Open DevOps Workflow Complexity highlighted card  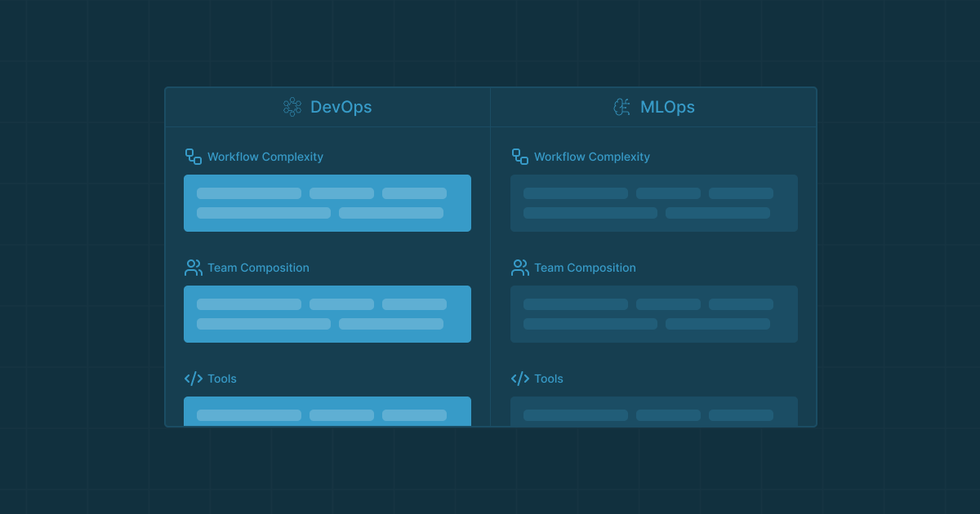327,203
